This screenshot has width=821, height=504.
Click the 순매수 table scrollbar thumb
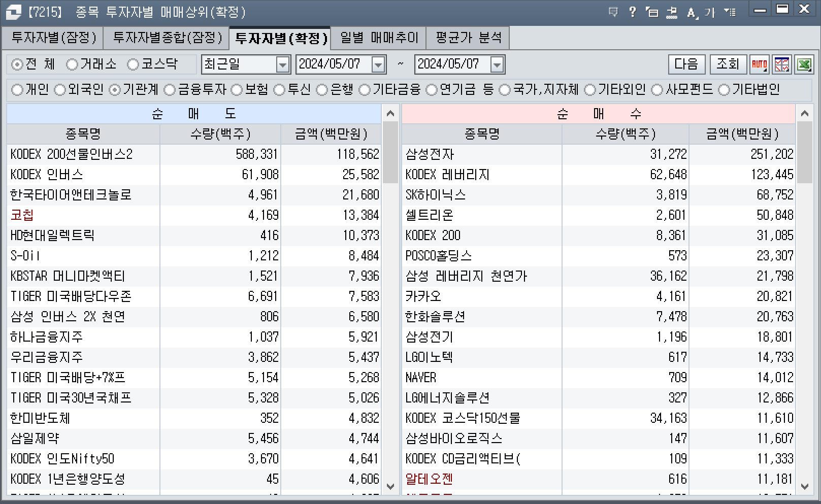805,152
